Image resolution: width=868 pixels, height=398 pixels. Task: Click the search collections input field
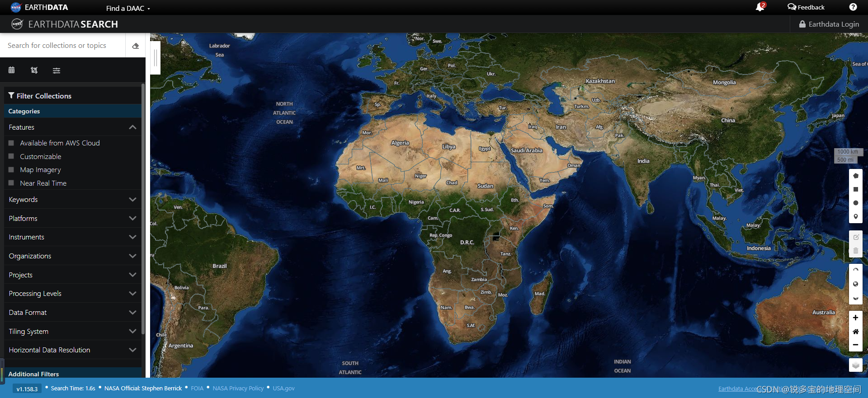tap(63, 45)
